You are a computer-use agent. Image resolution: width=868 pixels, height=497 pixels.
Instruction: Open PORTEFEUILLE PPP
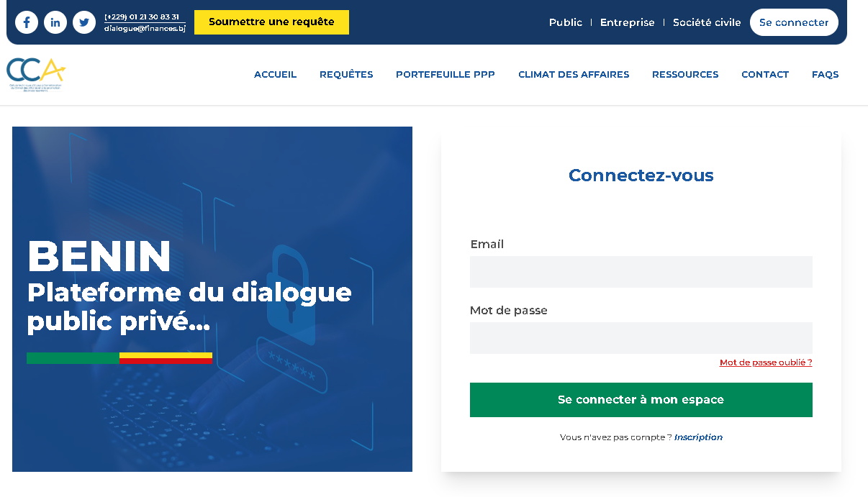pyautogui.click(x=445, y=74)
